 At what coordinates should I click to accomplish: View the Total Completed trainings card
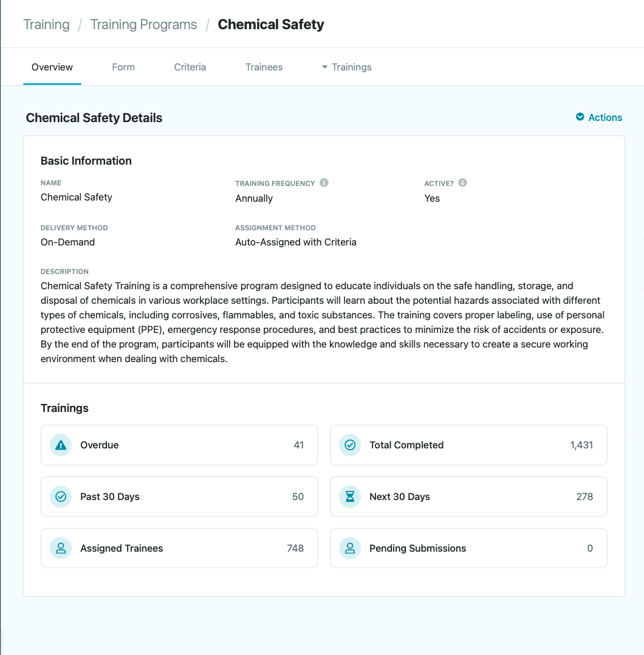(x=468, y=445)
